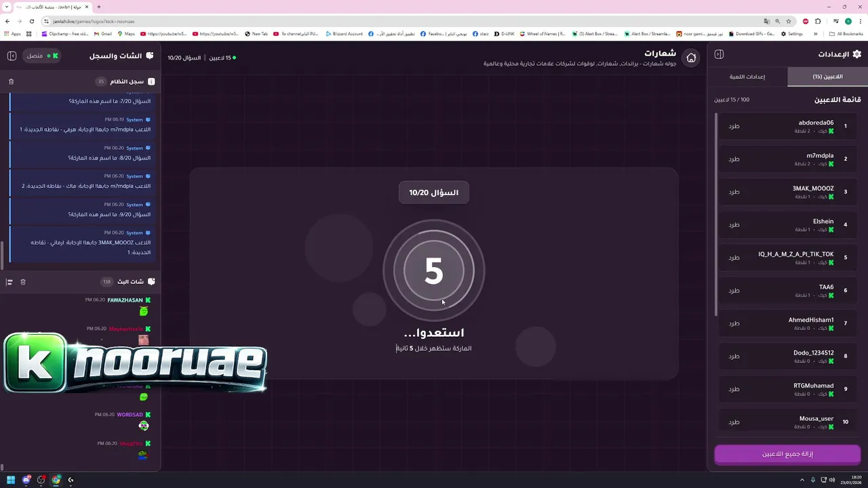
Task: Open the Windows Start menu
Action: [x=11, y=480]
